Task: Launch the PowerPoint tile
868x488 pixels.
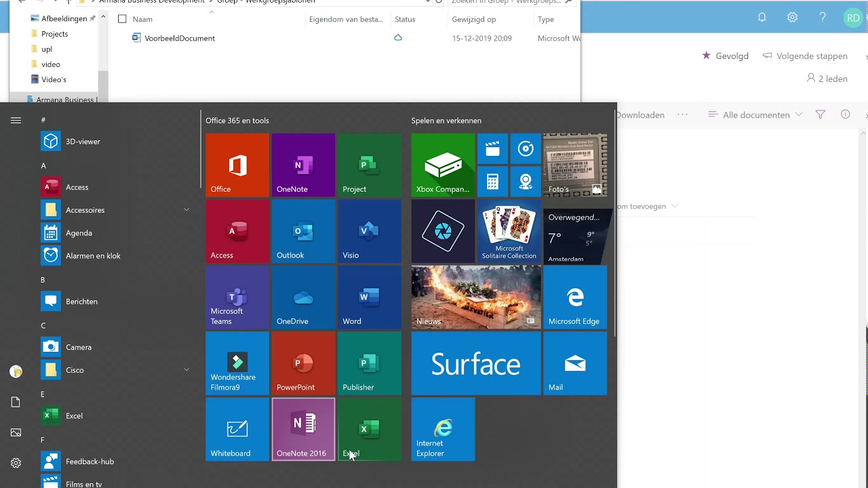Action: pos(303,363)
